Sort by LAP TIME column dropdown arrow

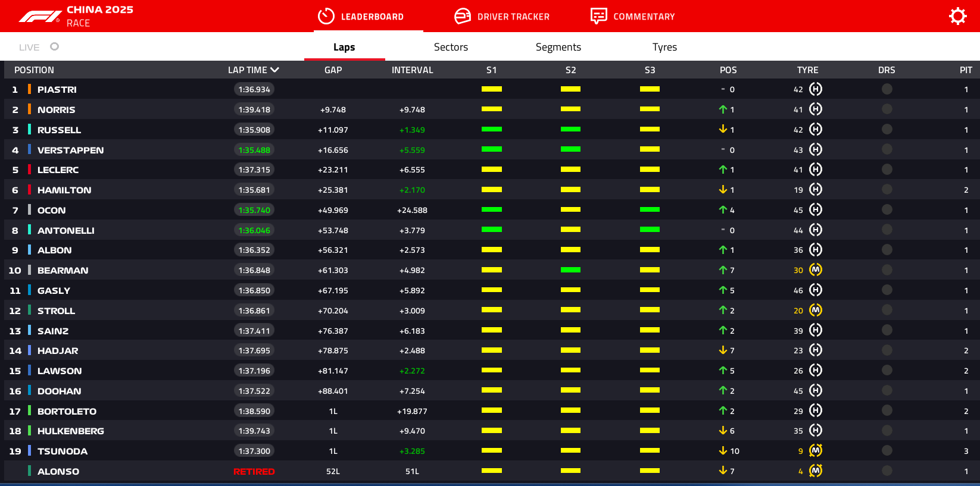point(274,70)
